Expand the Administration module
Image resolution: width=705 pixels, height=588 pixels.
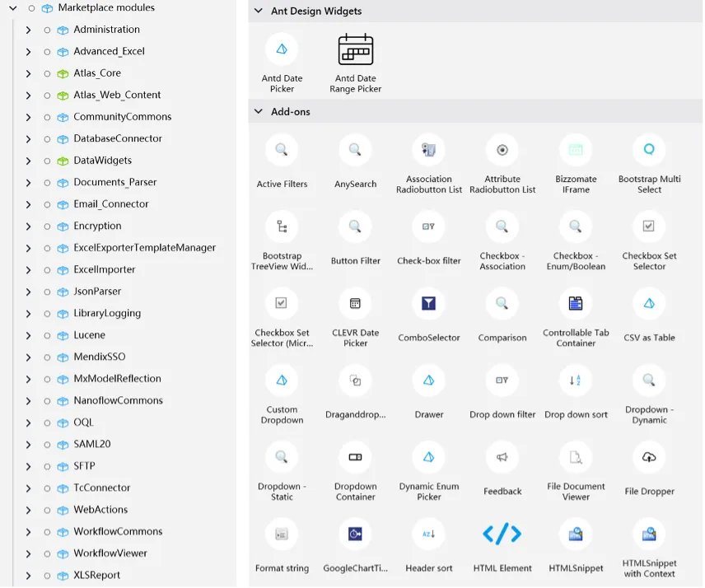click(x=28, y=30)
